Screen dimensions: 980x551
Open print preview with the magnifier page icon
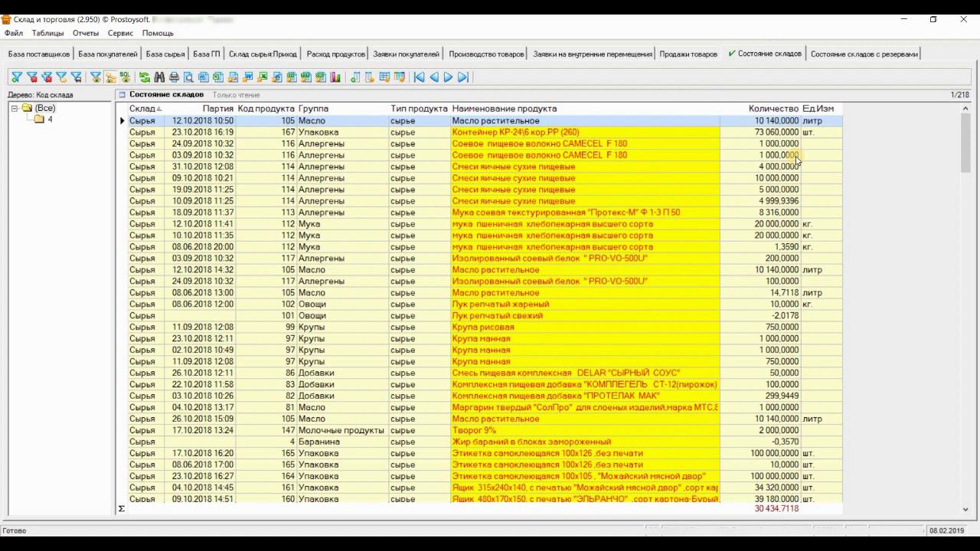pos(188,77)
